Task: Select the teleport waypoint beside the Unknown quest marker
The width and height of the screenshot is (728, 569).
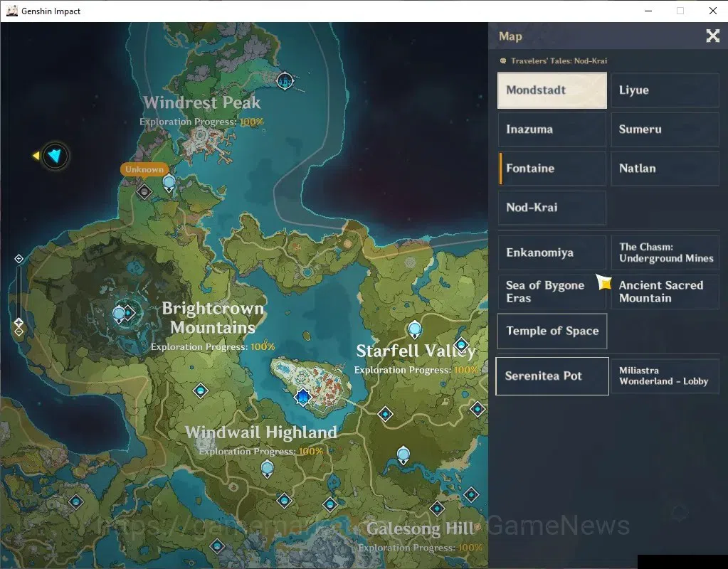Action: (x=169, y=184)
